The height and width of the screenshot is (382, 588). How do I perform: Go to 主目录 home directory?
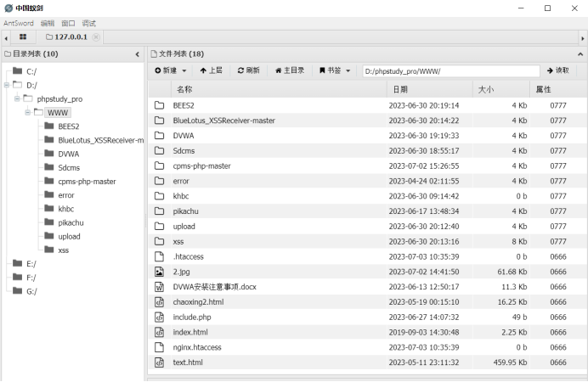[290, 70]
